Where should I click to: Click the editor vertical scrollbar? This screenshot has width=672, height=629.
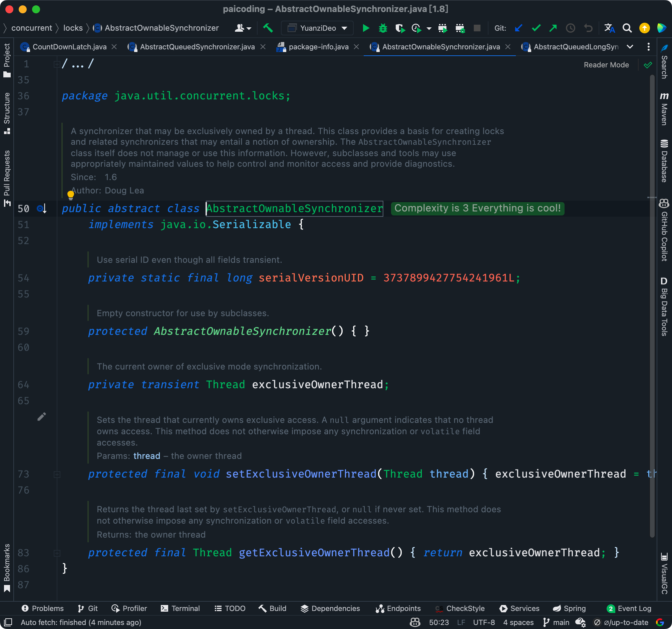(652, 304)
